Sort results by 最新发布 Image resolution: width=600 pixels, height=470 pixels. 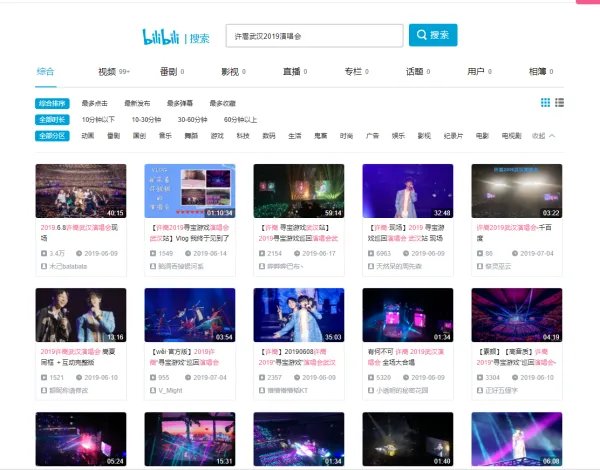(137, 103)
